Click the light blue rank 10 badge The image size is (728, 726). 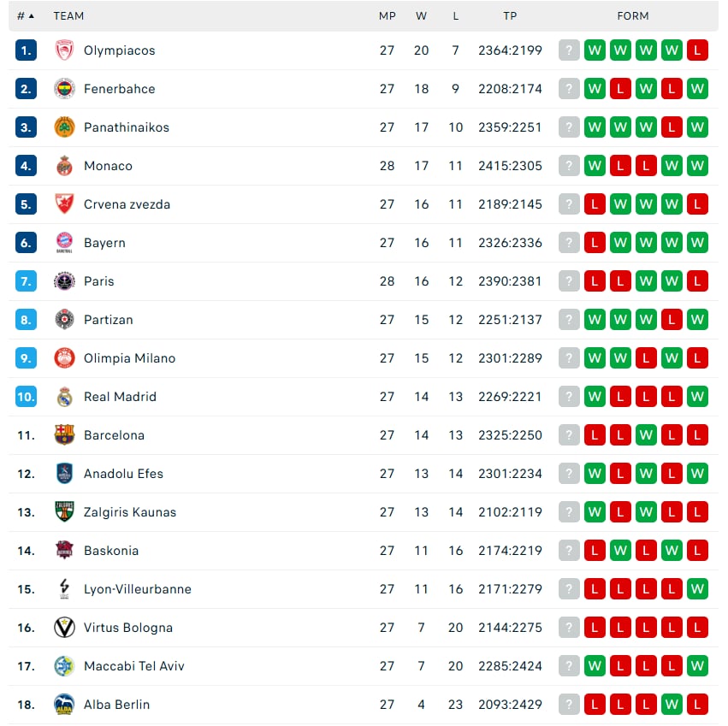pyautogui.click(x=26, y=397)
